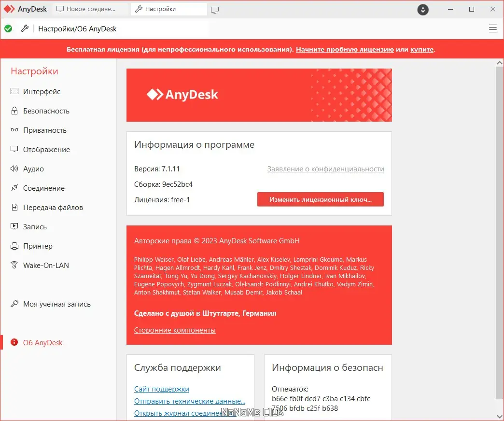504x421 pixels.
Task: Maximize the AnyDesk window
Action: (472, 9)
